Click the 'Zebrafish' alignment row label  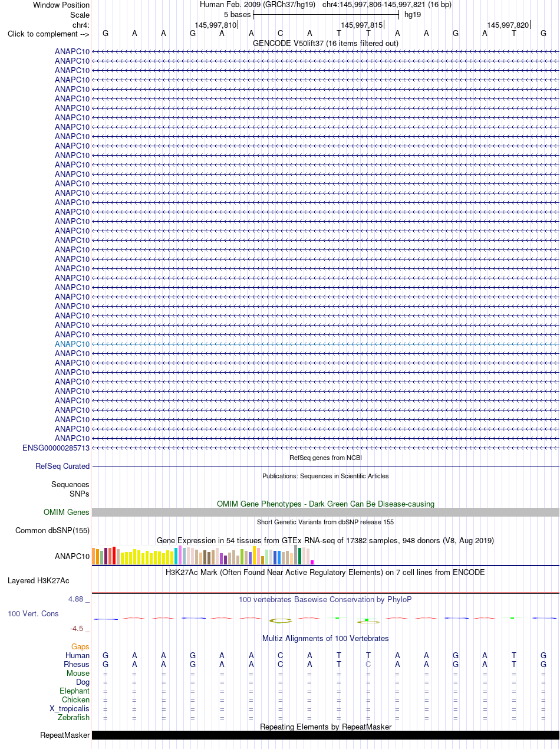74,717
